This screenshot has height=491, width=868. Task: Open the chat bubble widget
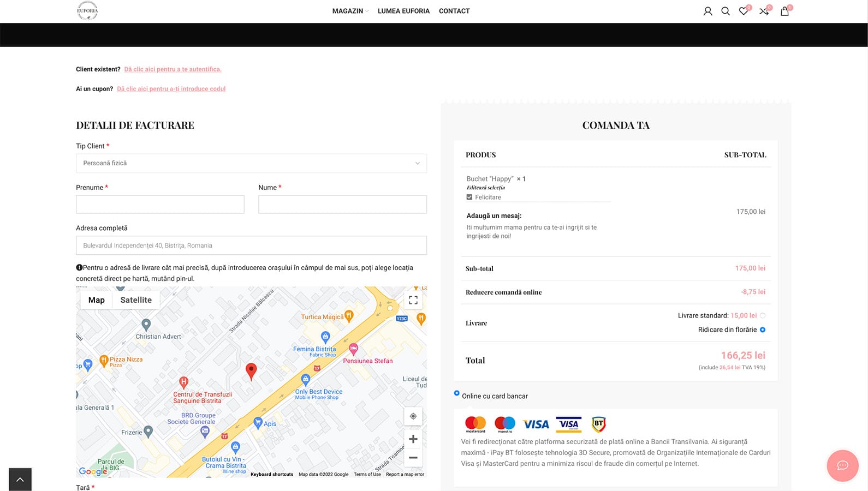pos(842,465)
